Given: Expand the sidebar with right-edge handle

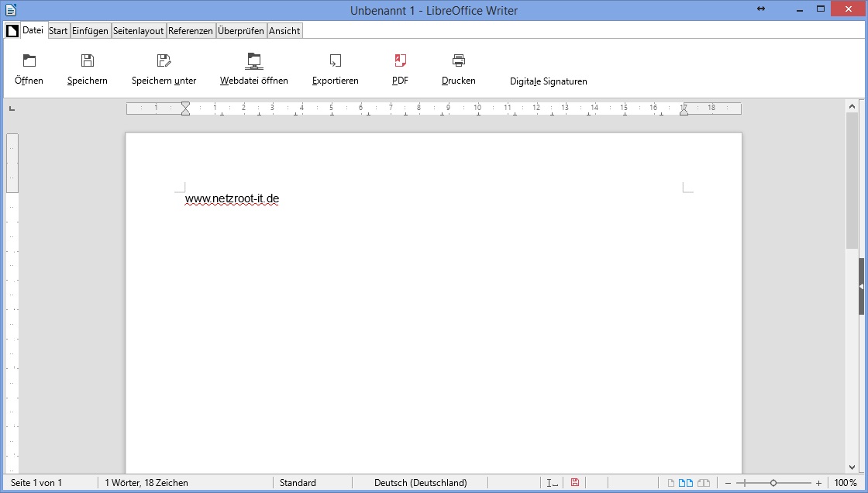Looking at the screenshot, I should (x=861, y=286).
